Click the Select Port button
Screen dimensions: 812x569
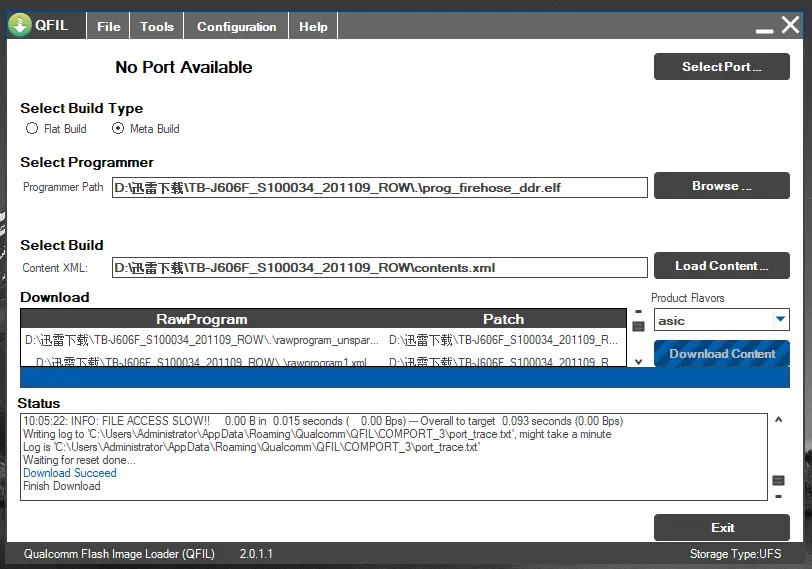[721, 67]
